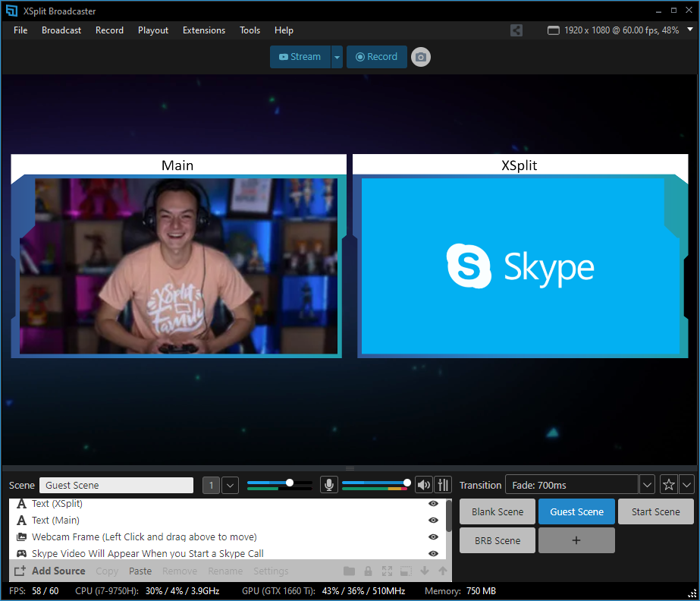Click Rename in the sources toolbar
The image size is (700, 601).
[x=225, y=571]
